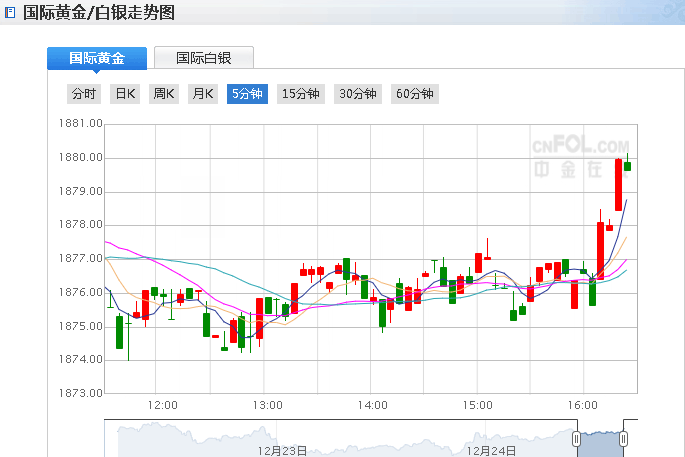
Task: Click the small icon beside the chart title
Action: (x=11, y=13)
